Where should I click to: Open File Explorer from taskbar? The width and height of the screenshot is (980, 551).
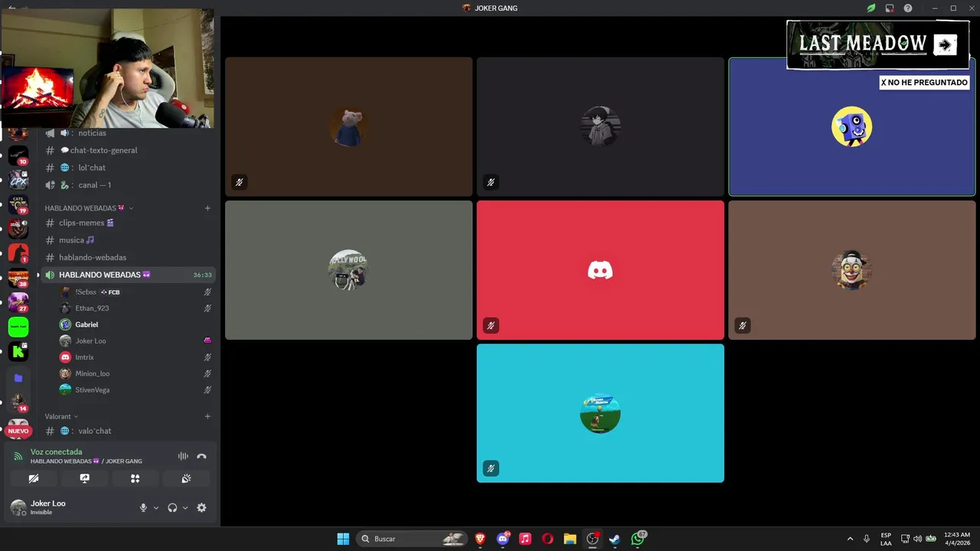pyautogui.click(x=570, y=539)
